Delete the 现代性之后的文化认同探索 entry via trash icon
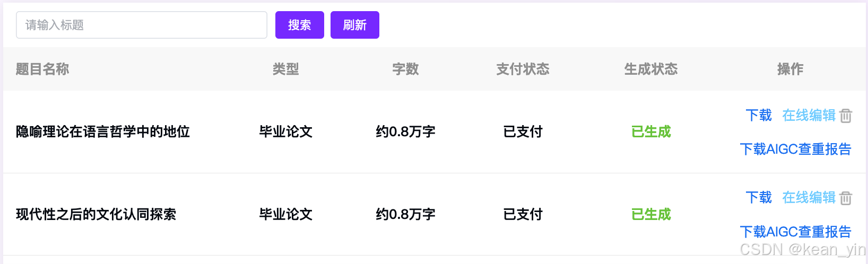Screen dimensions: 868x264 click(846, 198)
